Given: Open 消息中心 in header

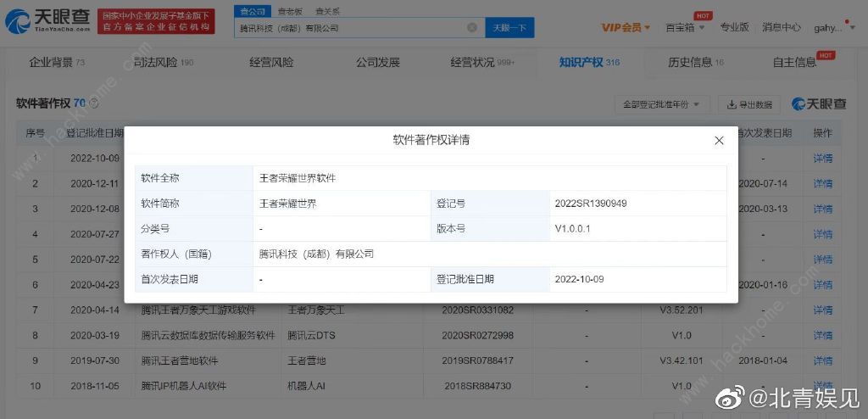Looking at the screenshot, I should 781,27.
